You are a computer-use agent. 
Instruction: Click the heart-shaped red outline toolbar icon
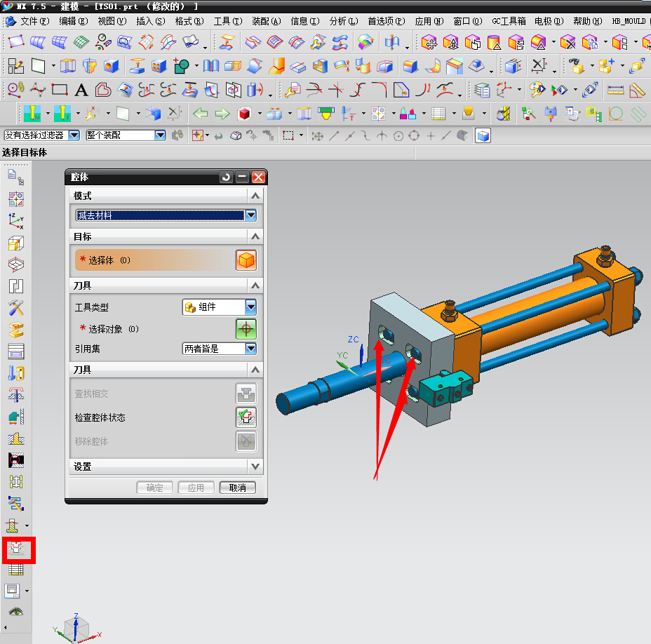(103, 90)
